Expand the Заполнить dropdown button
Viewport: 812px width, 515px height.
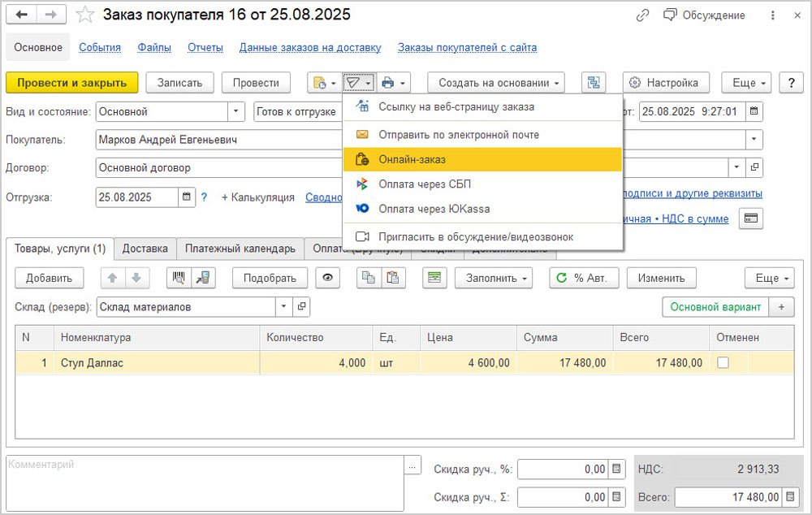493,278
